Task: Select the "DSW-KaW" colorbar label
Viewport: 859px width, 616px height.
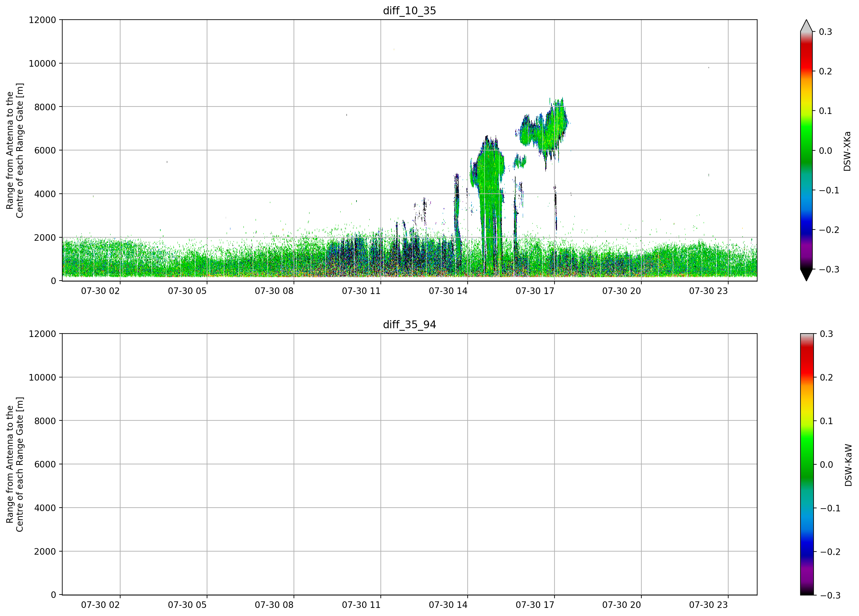Action: click(848, 465)
